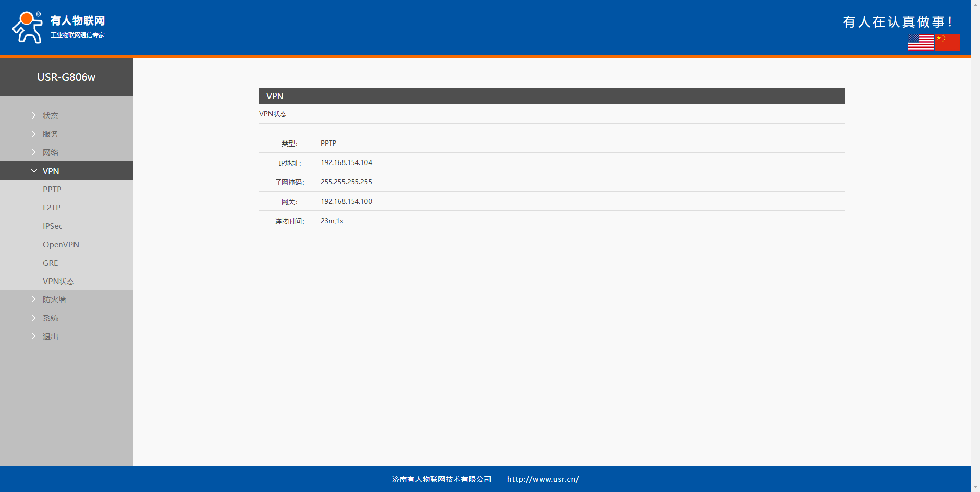Switch language using the China flag
Screen dimensions: 980x492
947,42
